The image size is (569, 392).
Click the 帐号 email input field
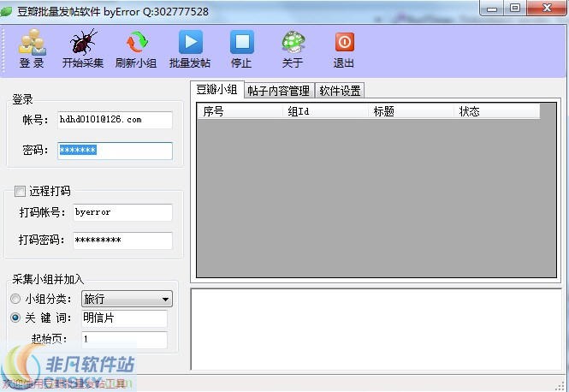click(x=115, y=120)
